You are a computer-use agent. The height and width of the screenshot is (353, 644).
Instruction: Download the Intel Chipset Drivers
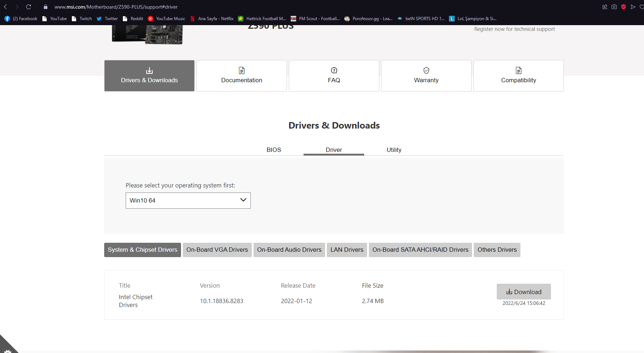click(x=524, y=292)
